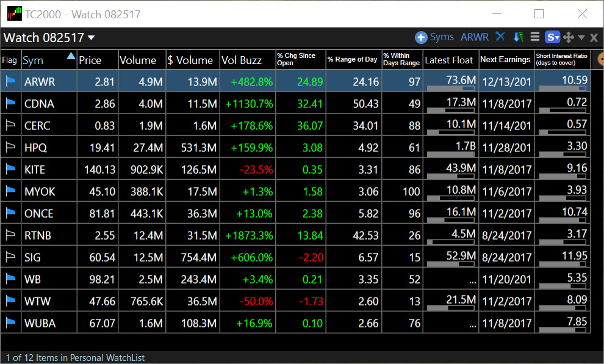Image resolution: width=604 pixels, height=364 pixels.
Task: Click the TC2000 chart logo in the titlebar
Action: coord(14,13)
